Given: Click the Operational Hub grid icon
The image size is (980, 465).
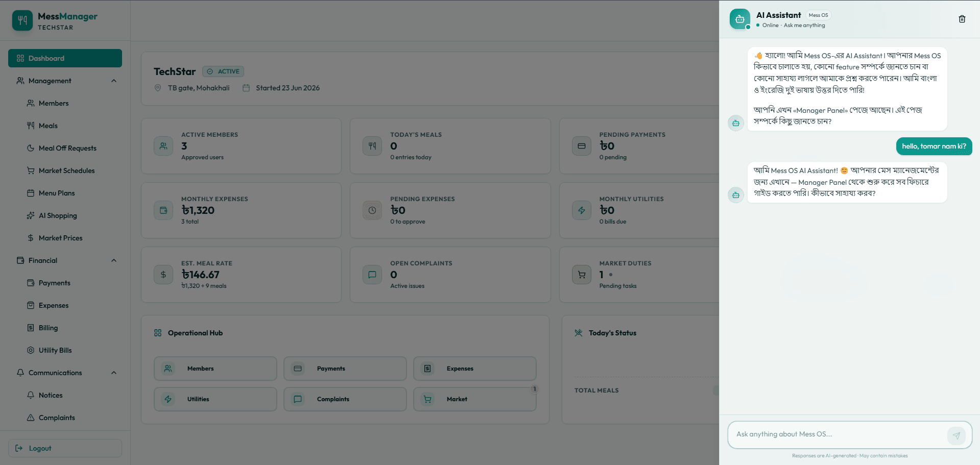Looking at the screenshot, I should 158,333.
